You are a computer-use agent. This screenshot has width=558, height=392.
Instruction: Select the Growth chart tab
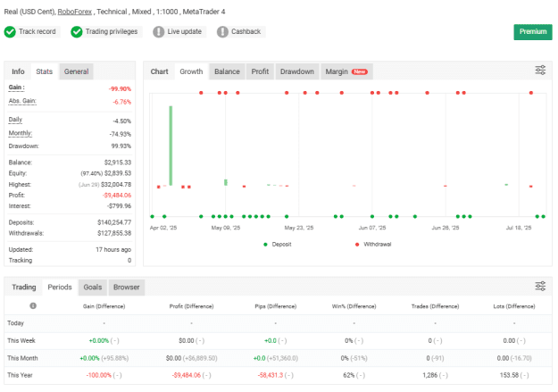pos(191,71)
